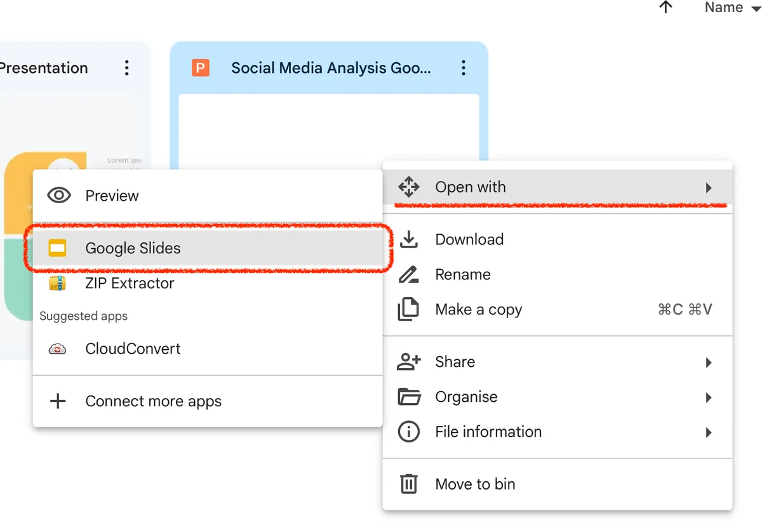Image resolution: width=762 pixels, height=532 pixels.
Task: Select Share in the context menu
Action: point(558,362)
